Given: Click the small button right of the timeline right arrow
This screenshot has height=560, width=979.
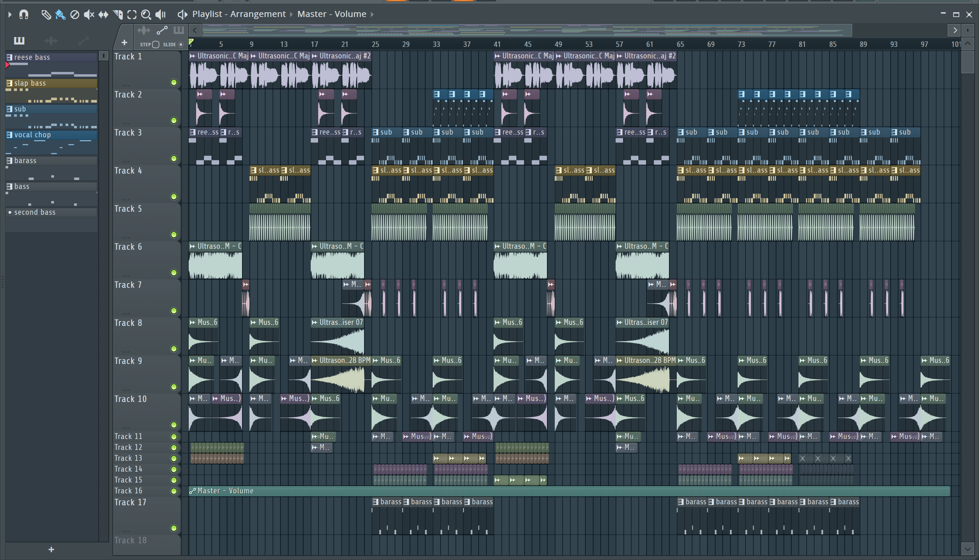Looking at the screenshot, I should [x=968, y=30].
